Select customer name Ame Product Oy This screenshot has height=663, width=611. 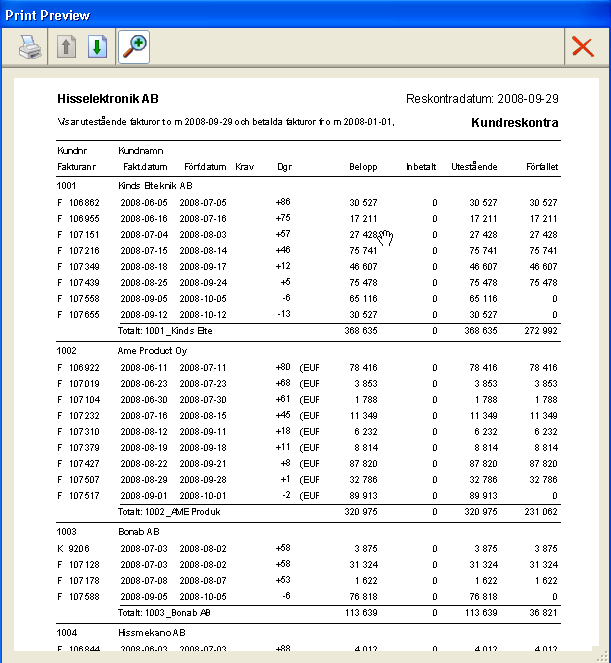[x=152, y=351]
